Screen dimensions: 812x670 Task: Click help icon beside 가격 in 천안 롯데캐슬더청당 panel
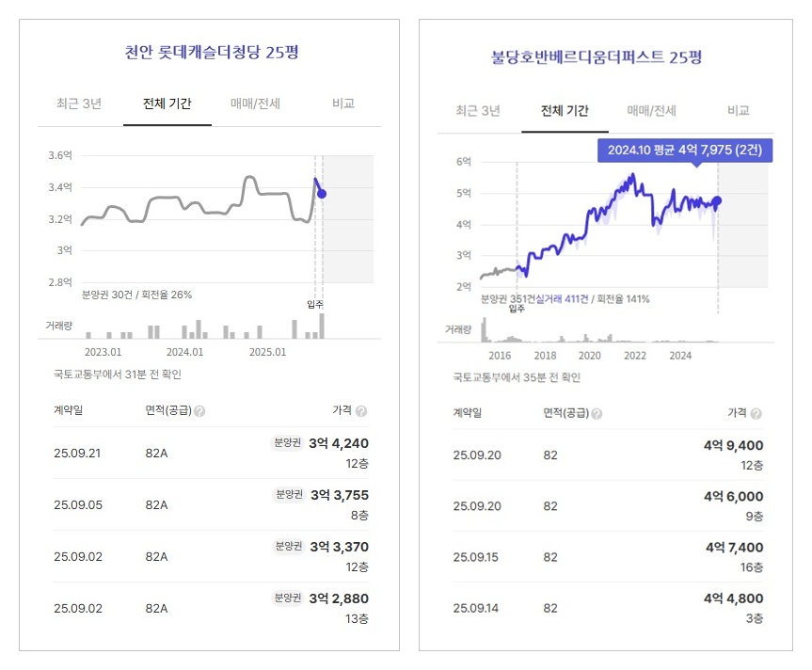(361, 411)
